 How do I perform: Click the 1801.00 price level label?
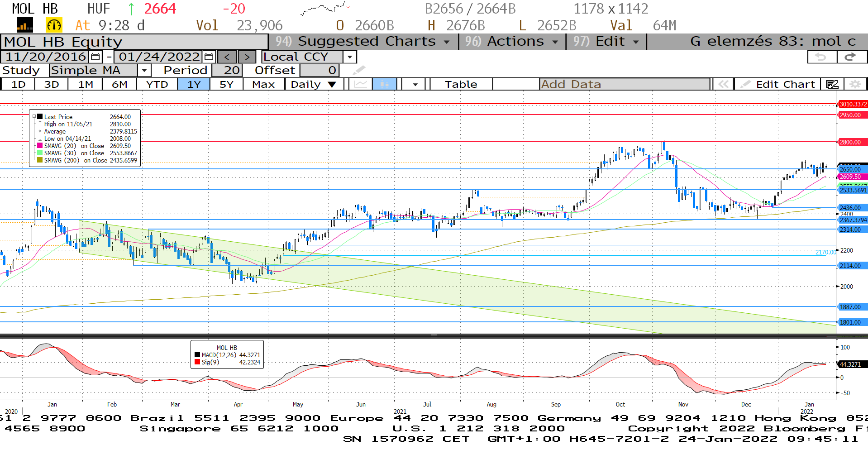coord(853,322)
